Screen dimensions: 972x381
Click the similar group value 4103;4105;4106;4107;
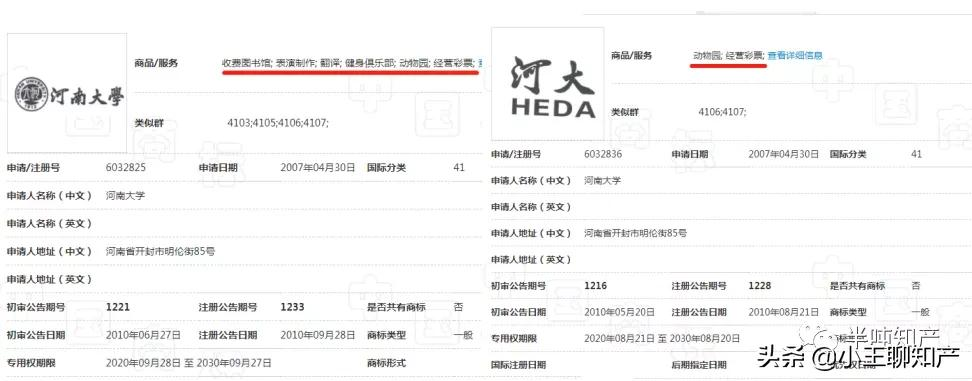[x=278, y=123]
